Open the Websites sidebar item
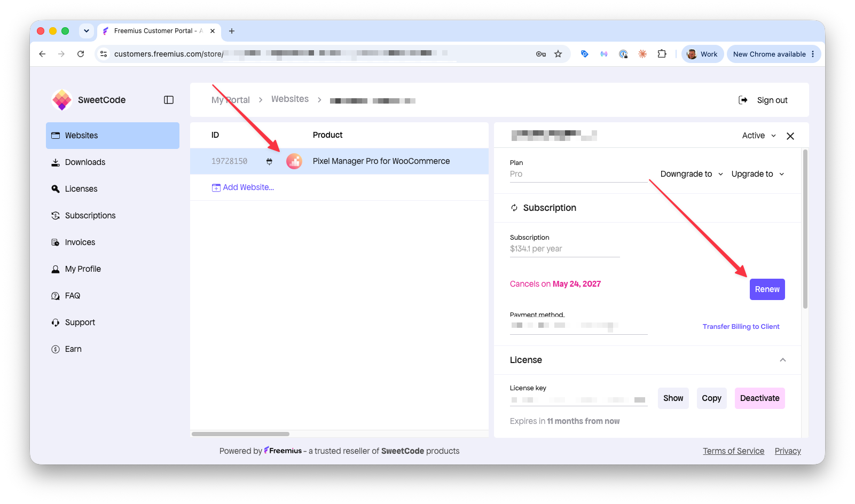 coord(113,136)
